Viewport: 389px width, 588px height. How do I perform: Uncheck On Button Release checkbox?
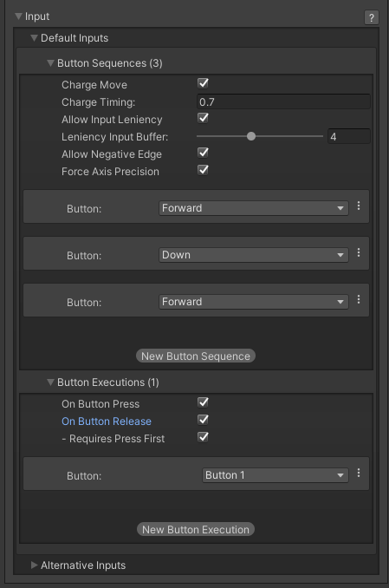tap(203, 420)
